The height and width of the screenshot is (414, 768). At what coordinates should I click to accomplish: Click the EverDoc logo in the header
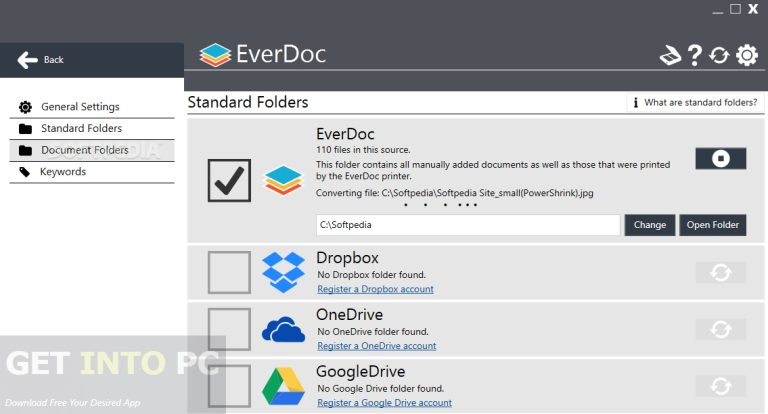262,54
